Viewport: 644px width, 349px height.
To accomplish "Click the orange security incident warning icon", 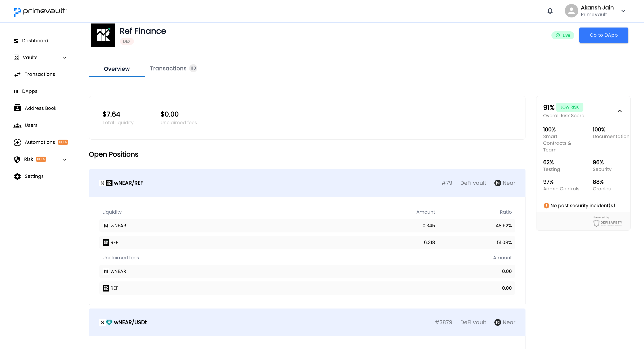I will click(546, 205).
